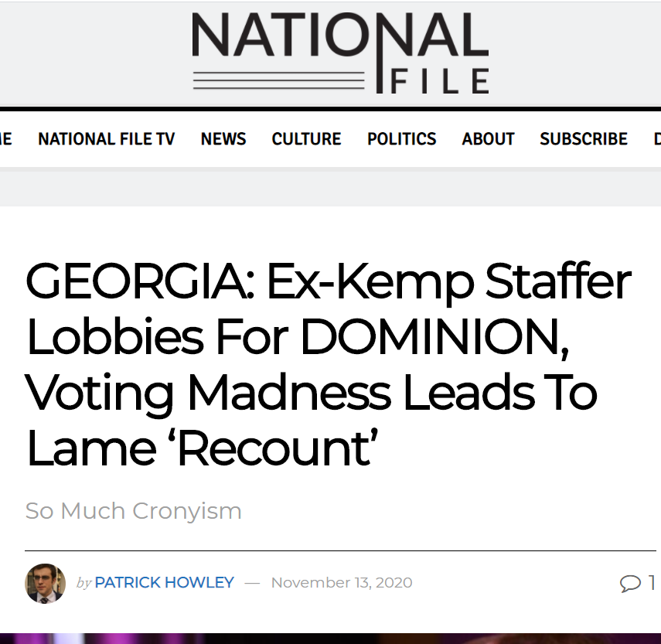Viewport: 661px width, 644px height.
Task: Open the comments speech bubble icon
Action: click(630, 583)
